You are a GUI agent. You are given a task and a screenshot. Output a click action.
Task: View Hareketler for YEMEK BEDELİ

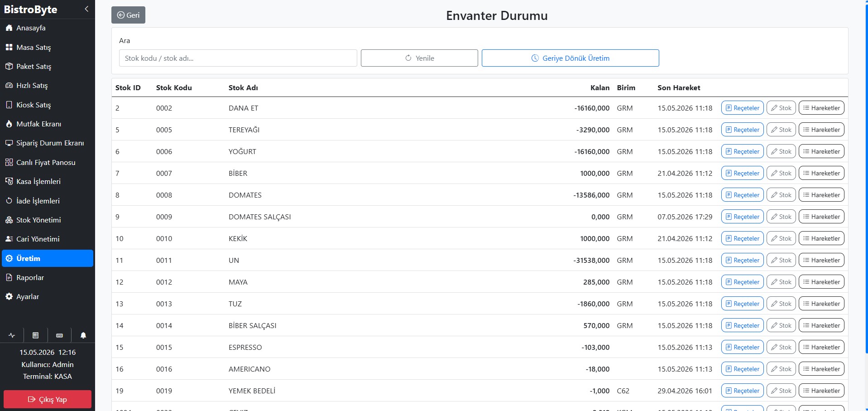821,391
